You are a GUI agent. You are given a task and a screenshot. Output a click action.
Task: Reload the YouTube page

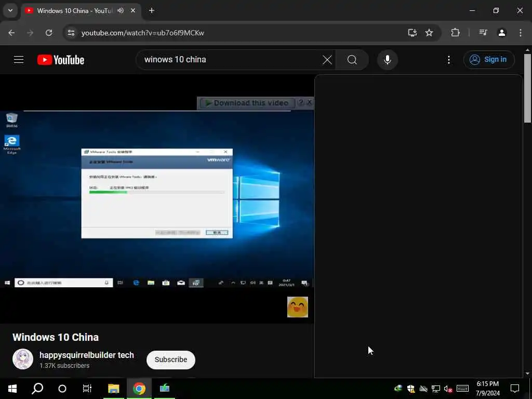pyautogui.click(x=49, y=33)
